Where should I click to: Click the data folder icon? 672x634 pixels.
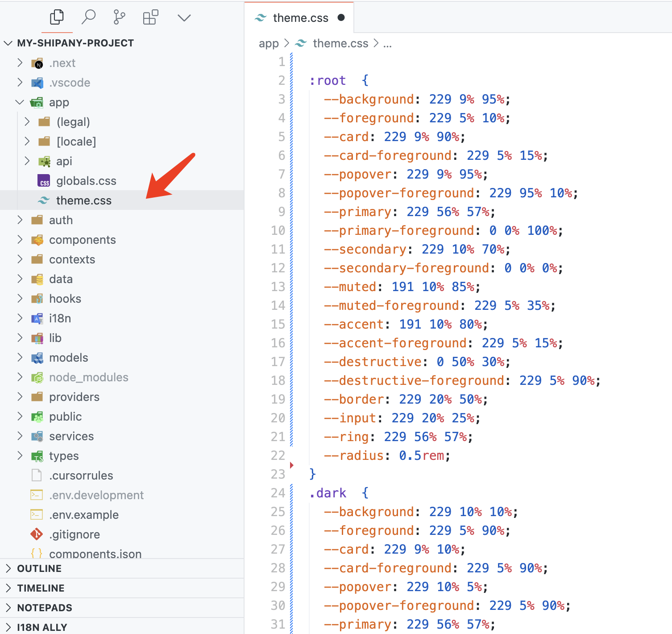click(x=37, y=279)
